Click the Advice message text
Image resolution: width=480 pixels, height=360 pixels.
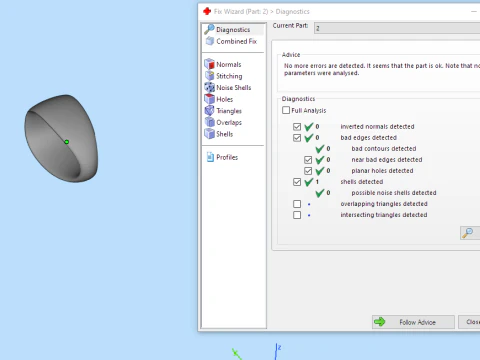click(382, 69)
